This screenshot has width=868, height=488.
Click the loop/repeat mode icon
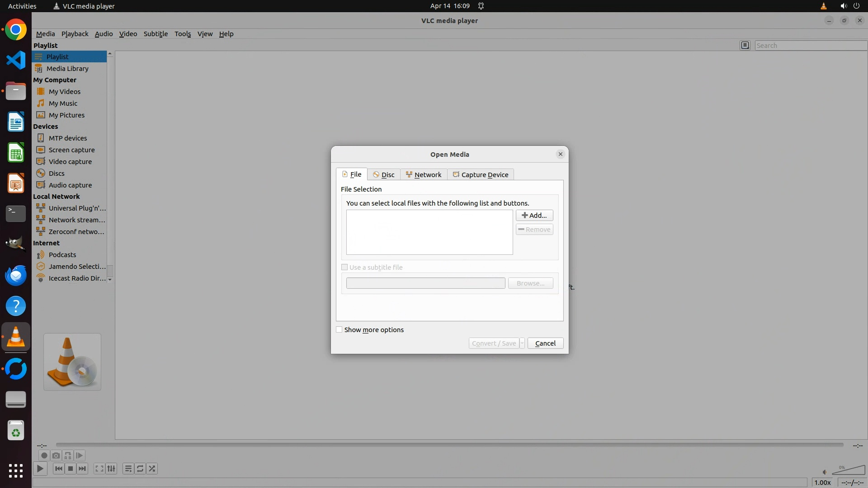pyautogui.click(x=140, y=469)
